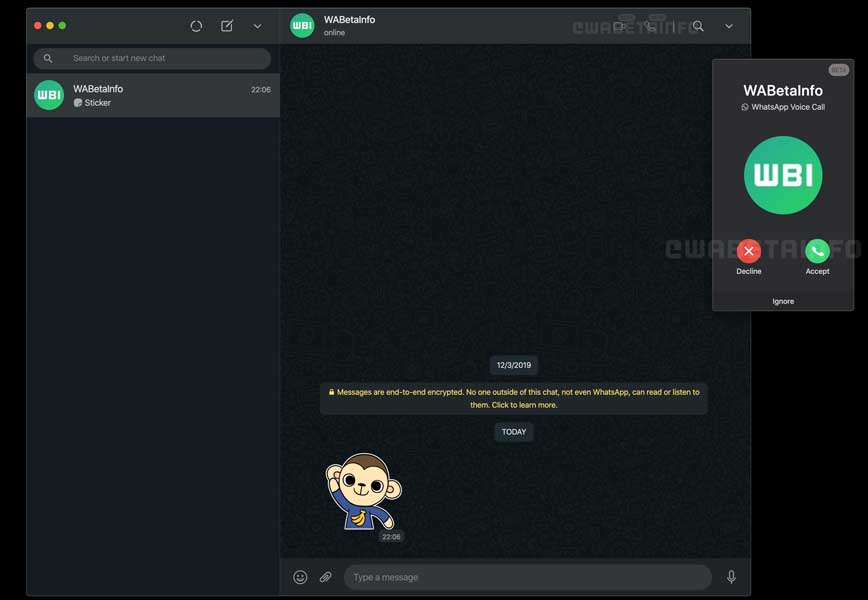The height and width of the screenshot is (600, 868).
Task: Decline the incoming call
Action: pyautogui.click(x=749, y=251)
